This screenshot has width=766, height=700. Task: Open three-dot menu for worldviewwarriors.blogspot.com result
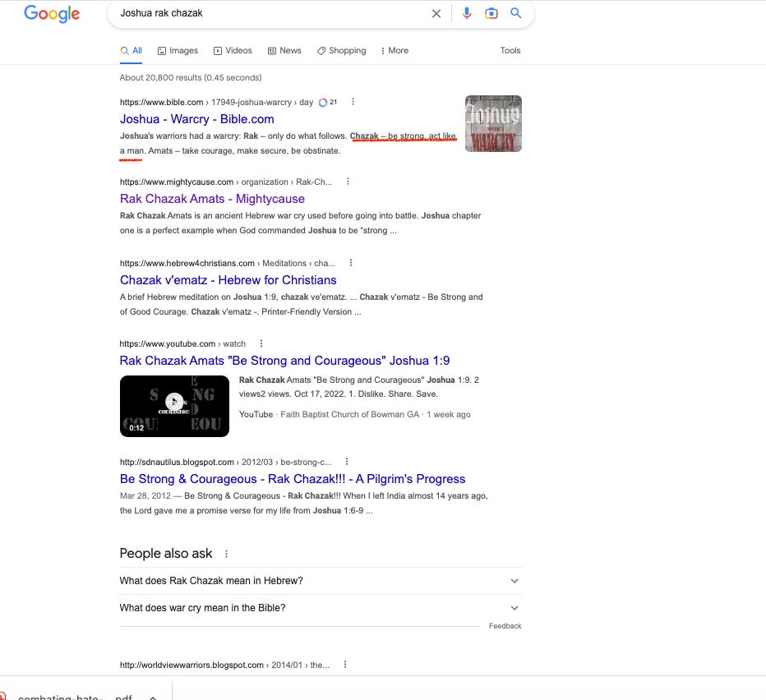[345, 665]
